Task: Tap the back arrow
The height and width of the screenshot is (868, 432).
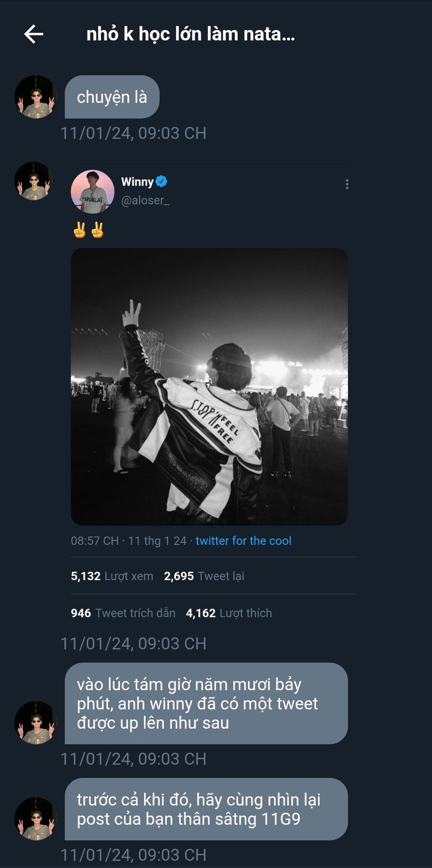Action: click(34, 34)
